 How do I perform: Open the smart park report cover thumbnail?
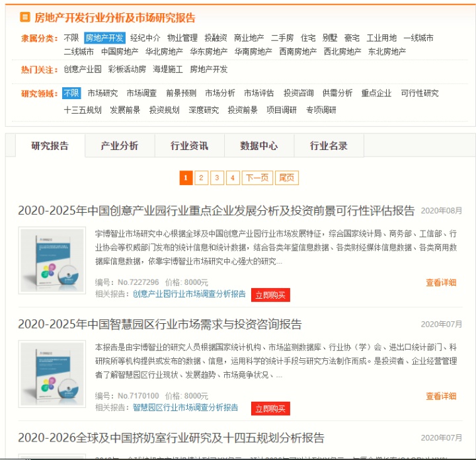pos(52,374)
